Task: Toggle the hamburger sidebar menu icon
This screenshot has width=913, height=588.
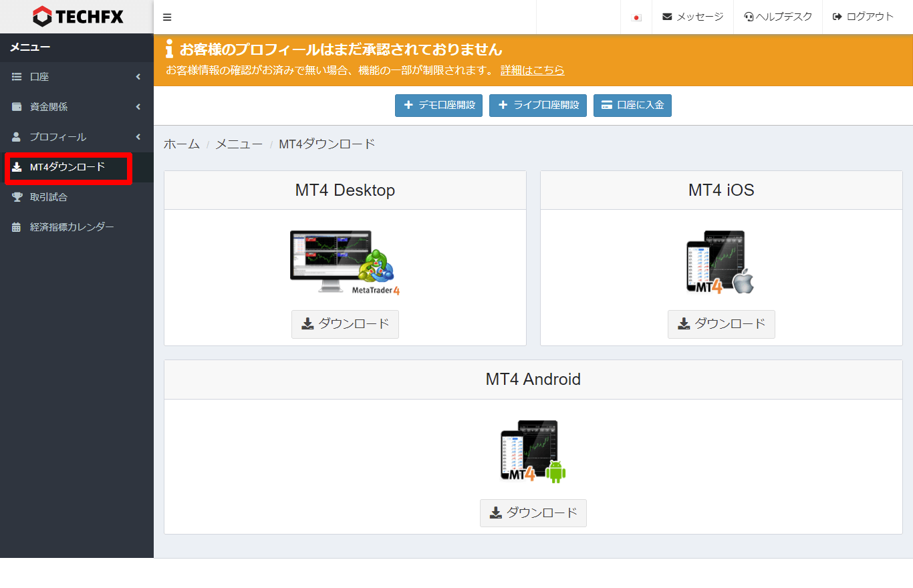Action: (x=167, y=17)
